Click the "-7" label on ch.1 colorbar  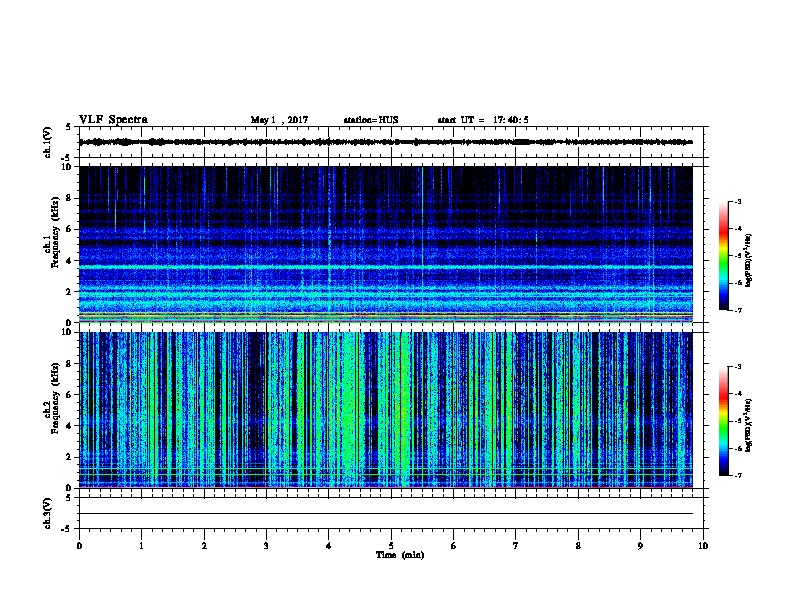click(738, 310)
